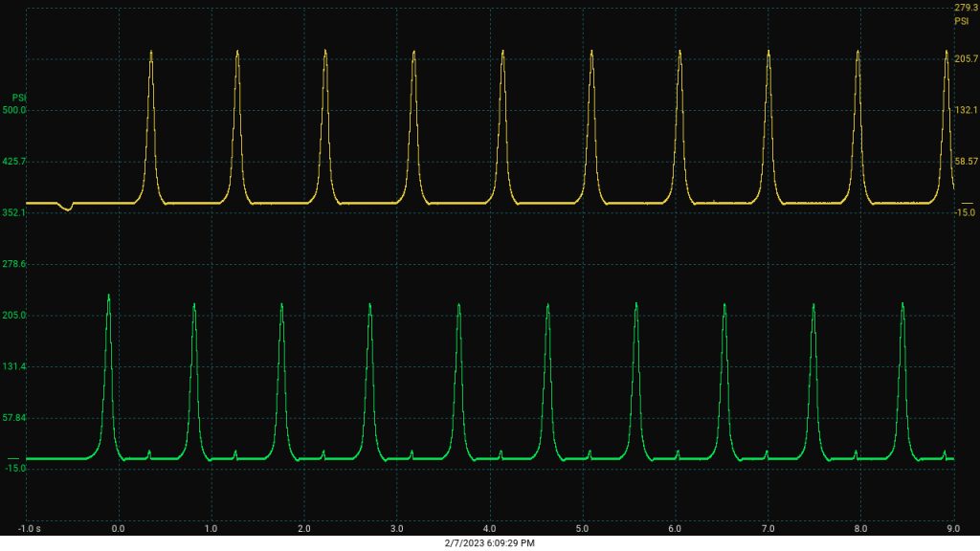Click the small dip in the yellow trace

67,208
